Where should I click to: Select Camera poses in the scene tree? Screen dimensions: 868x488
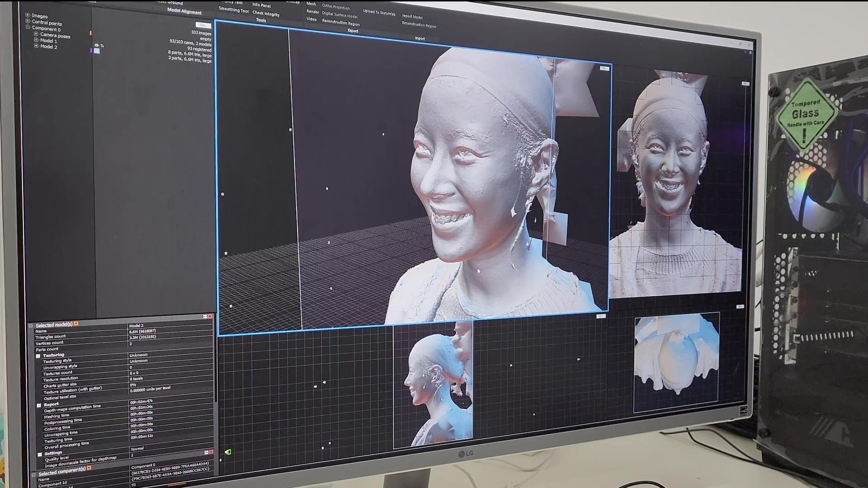point(55,35)
